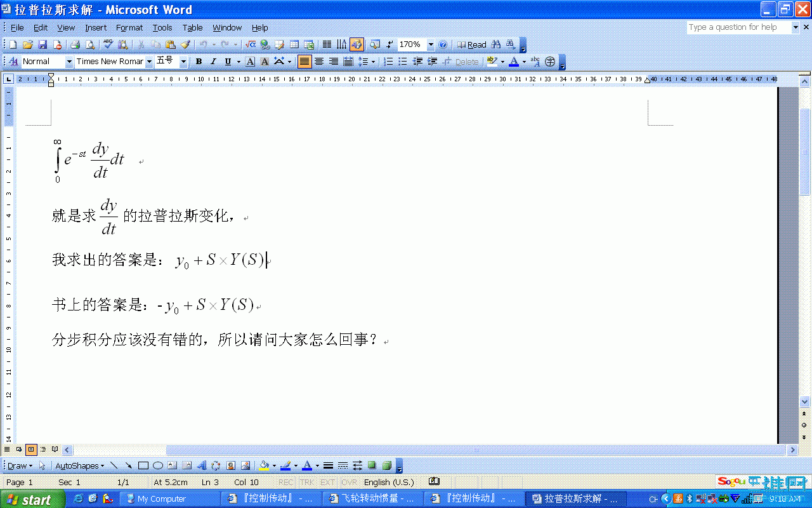Insert WordArt from the Drawing toolbar
812x508 pixels.
201,465
